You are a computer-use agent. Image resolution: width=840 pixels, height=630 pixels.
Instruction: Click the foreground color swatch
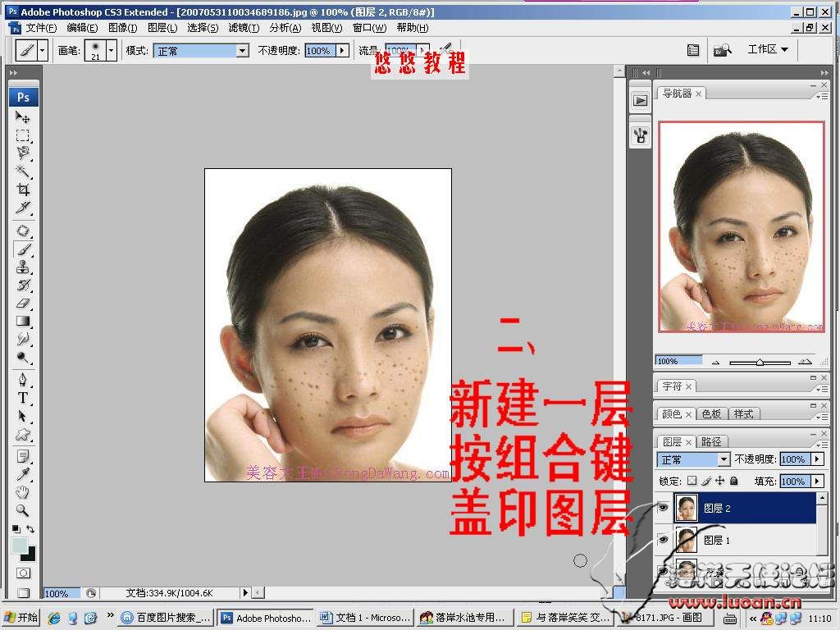coord(20,545)
